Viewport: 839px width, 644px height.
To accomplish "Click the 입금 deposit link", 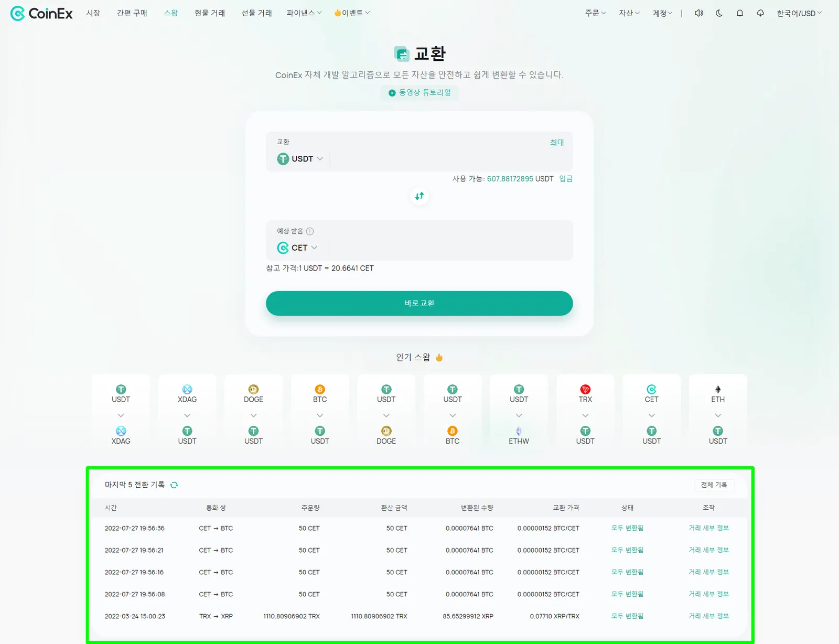I will click(x=566, y=179).
